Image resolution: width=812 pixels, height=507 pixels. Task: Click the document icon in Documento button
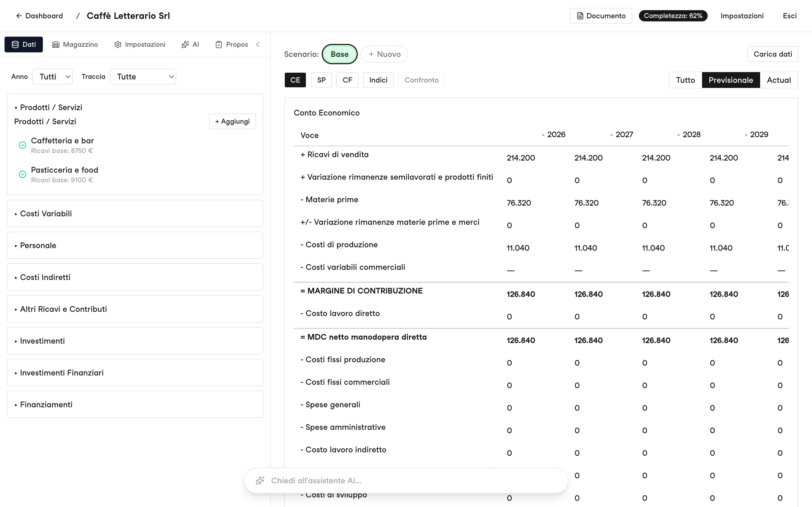[x=580, y=16]
